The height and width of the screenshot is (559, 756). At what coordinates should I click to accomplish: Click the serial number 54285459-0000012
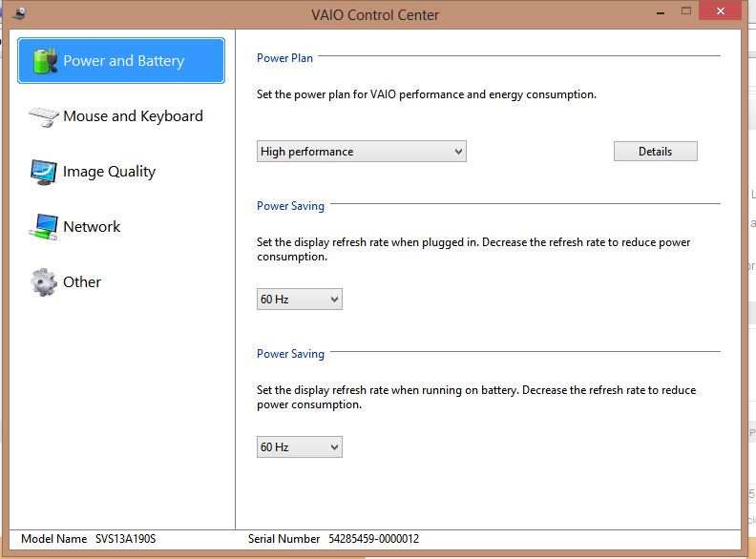tap(373, 539)
